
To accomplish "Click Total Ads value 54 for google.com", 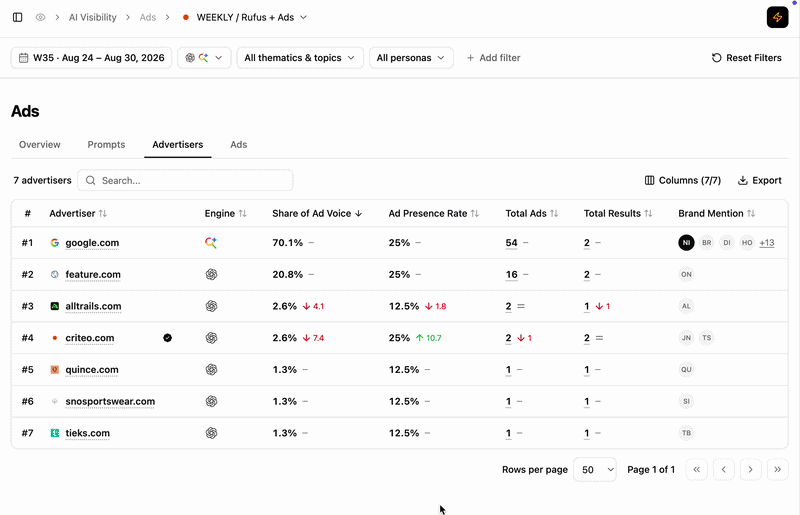I will (511, 243).
